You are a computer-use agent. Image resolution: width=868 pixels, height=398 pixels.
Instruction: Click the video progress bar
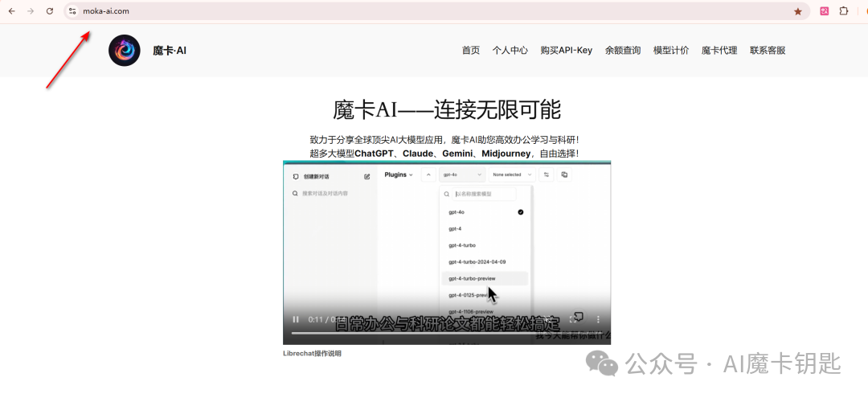pos(446,333)
